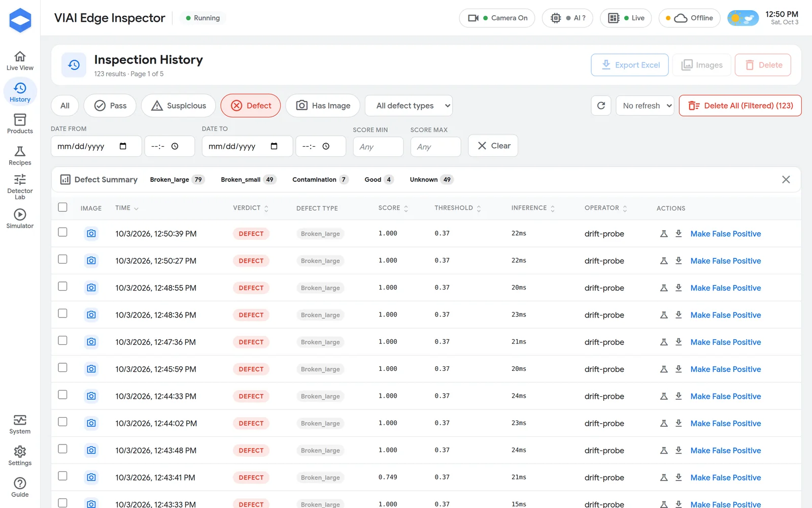Image resolution: width=812 pixels, height=508 pixels.
Task: Open camera image for 12:45:59 PM row
Action: pos(91,369)
